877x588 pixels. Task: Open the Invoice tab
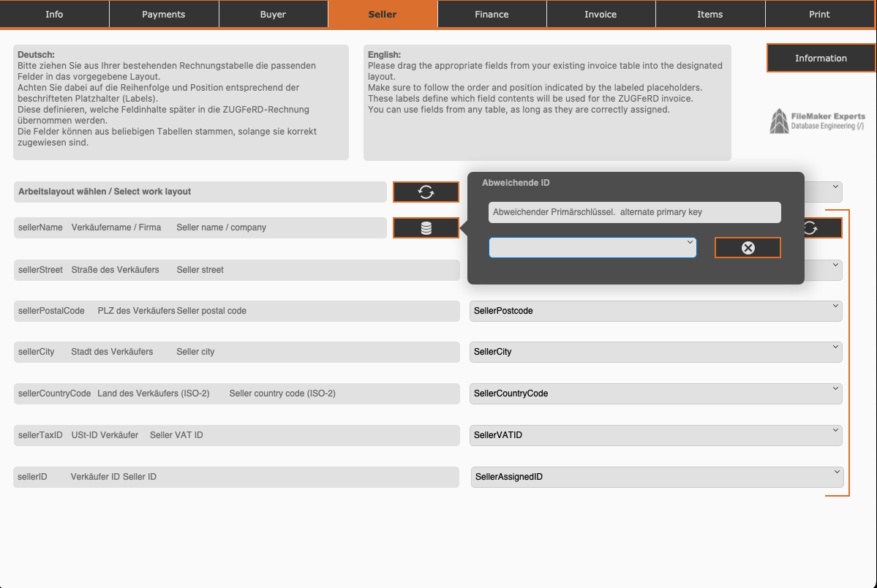pyautogui.click(x=601, y=15)
